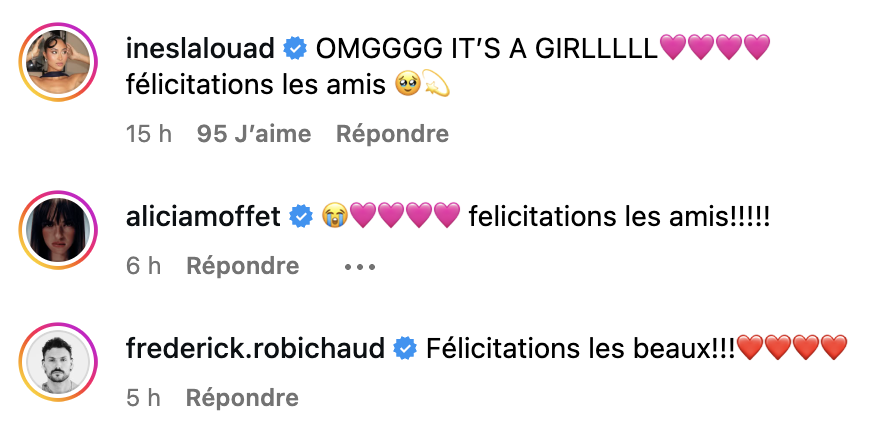The height and width of the screenshot is (432, 884).
Task: Click the 5 h timestamp
Action: coord(142,398)
